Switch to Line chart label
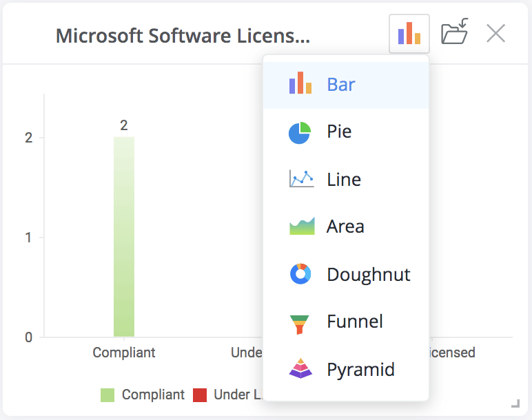This screenshot has height=420, width=532. [344, 180]
